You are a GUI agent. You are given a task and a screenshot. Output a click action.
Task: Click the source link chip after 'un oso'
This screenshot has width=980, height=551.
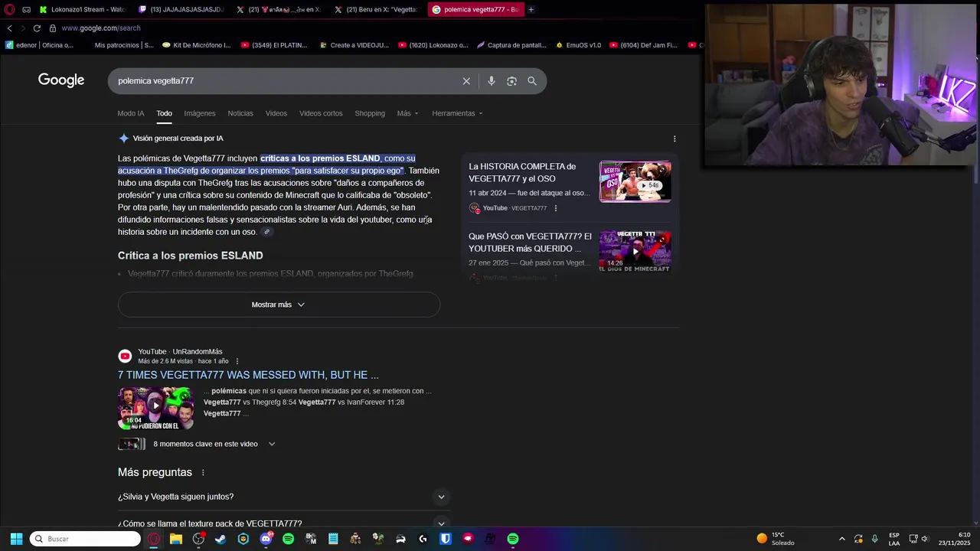pyautogui.click(x=266, y=232)
